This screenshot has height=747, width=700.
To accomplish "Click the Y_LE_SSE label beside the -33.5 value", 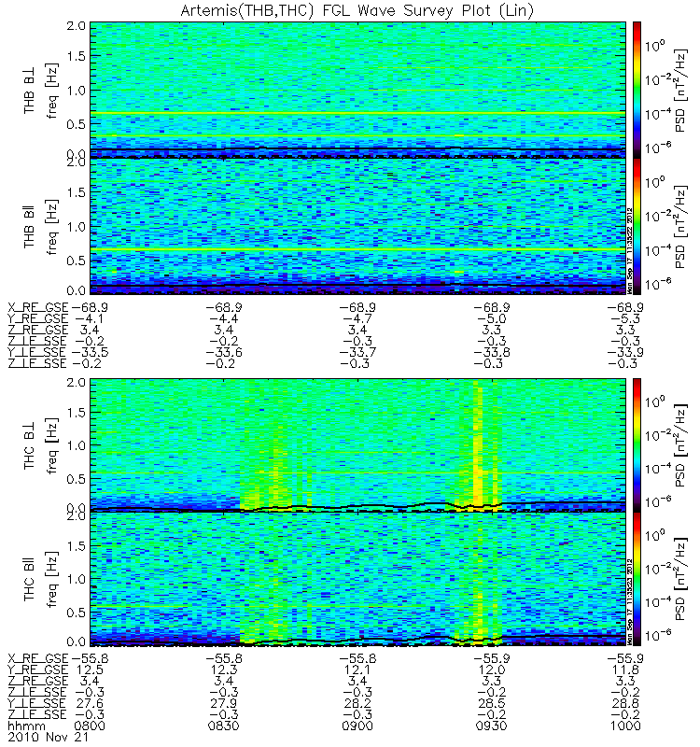I will point(37,353).
